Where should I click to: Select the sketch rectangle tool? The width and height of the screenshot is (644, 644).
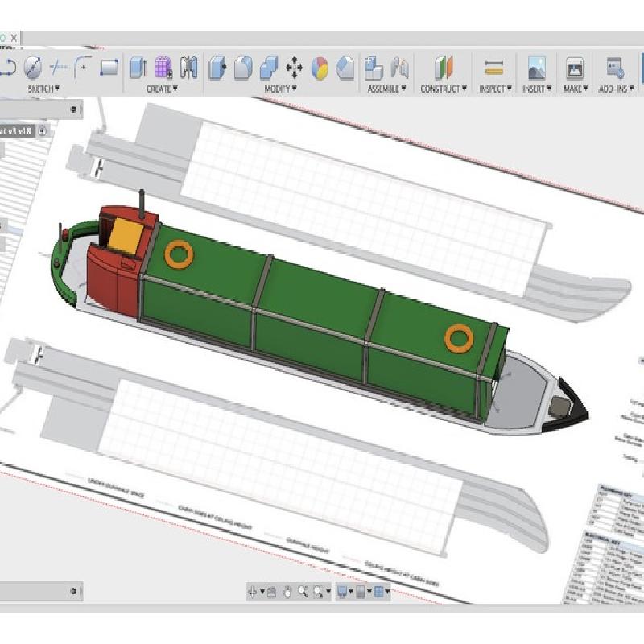[x=109, y=68]
